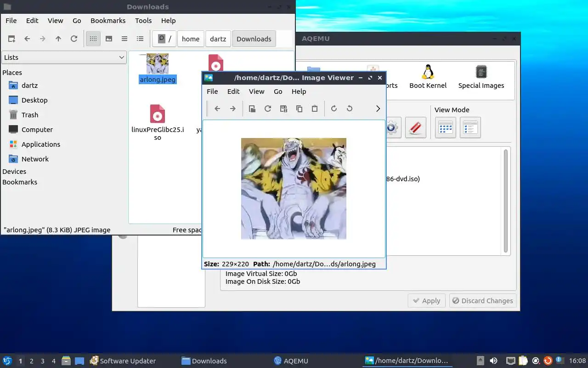Image resolution: width=588 pixels, height=368 pixels.
Task: Click the dartz breadcrumb button
Action: pos(218,39)
